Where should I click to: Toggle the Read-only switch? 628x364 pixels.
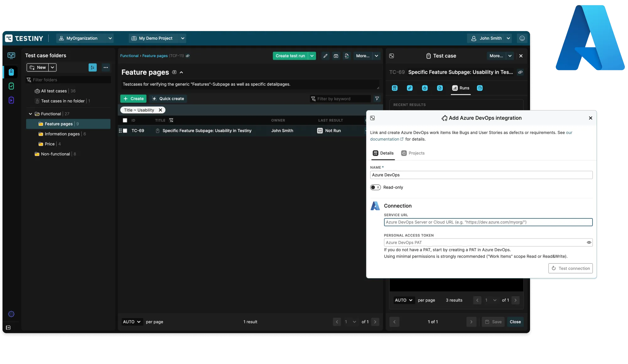coord(375,187)
